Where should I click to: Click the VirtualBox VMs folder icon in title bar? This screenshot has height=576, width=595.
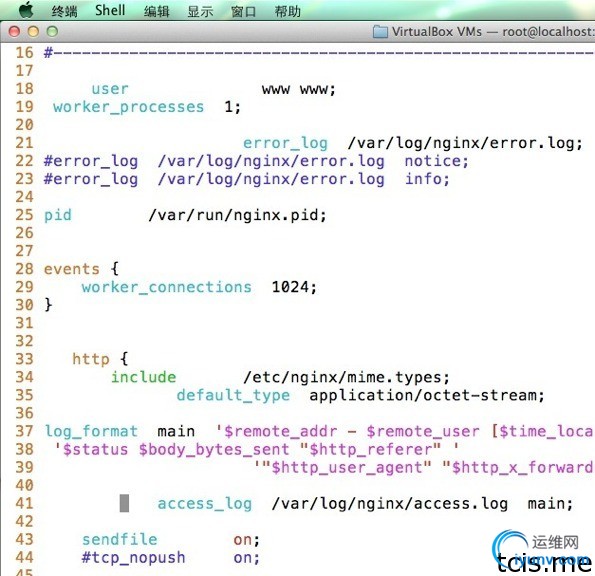[380, 31]
